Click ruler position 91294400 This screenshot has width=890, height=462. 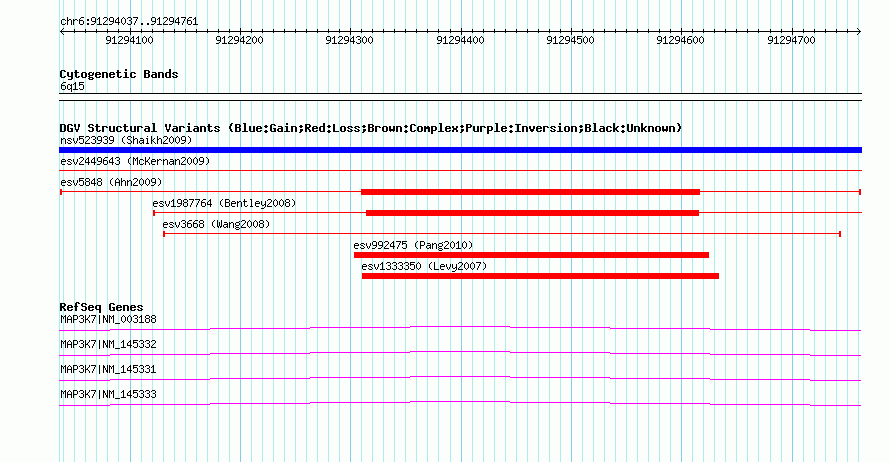[460, 40]
